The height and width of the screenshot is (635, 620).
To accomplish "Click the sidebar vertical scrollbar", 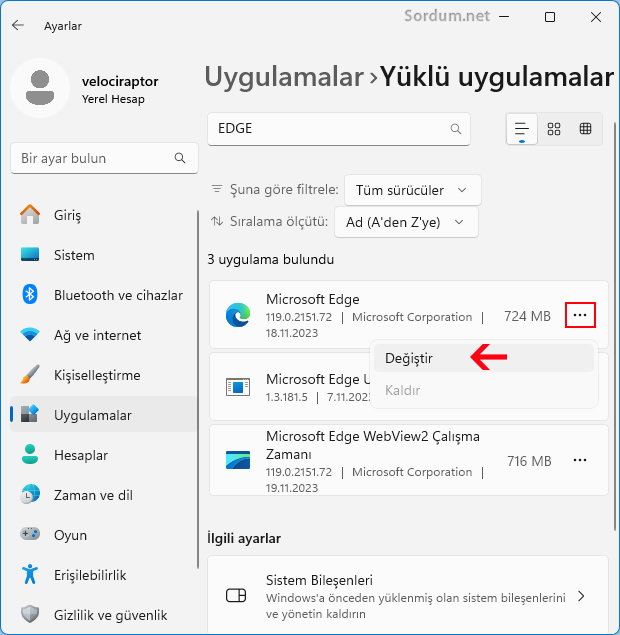I will 198,389.
